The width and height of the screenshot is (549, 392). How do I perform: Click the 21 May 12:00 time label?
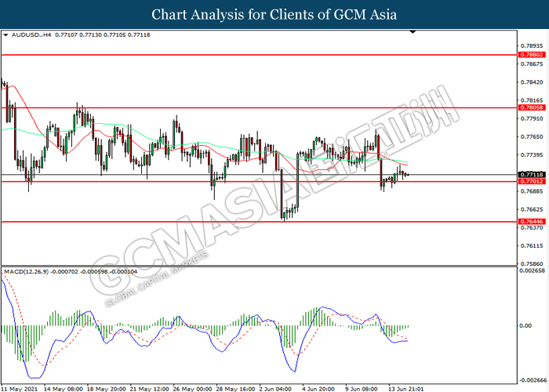coord(149,389)
